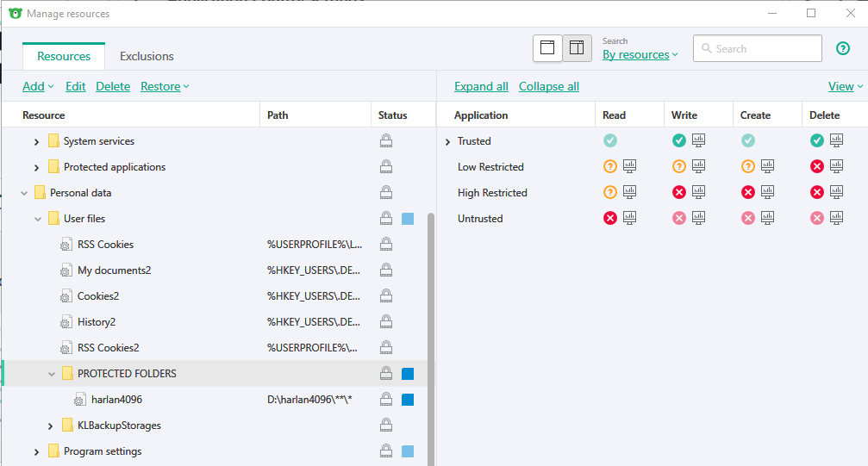Toggle Low Restricted Delete permission icon
This screenshot has height=466, width=868.
(817, 167)
